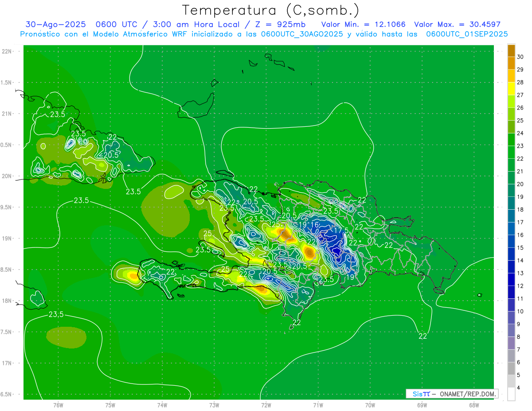Viewport: 532px width, 411px height.
Task: Click the dark orange top swatch of the color scale
Action: [511, 51]
